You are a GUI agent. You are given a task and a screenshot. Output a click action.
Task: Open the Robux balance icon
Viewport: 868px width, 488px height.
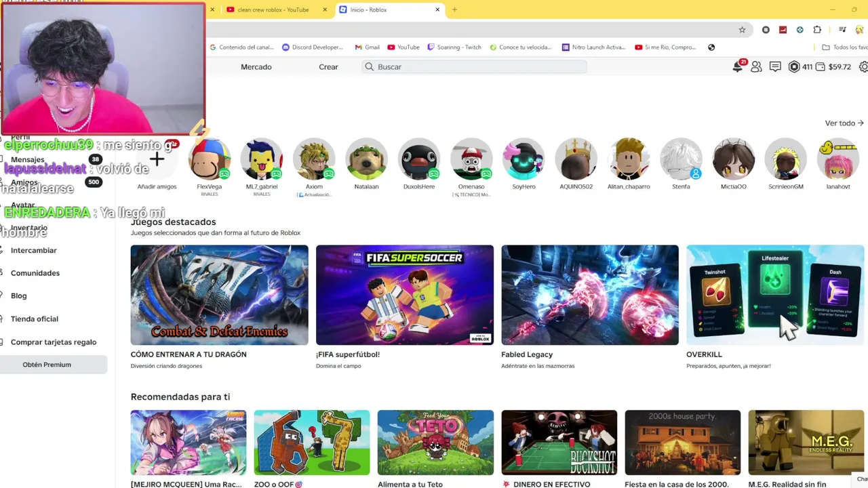[x=794, y=67]
